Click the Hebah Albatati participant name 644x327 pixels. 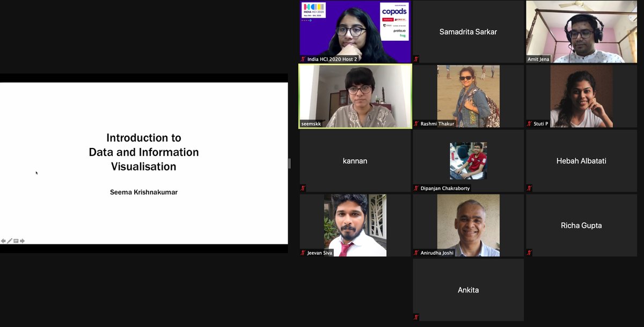click(x=582, y=161)
